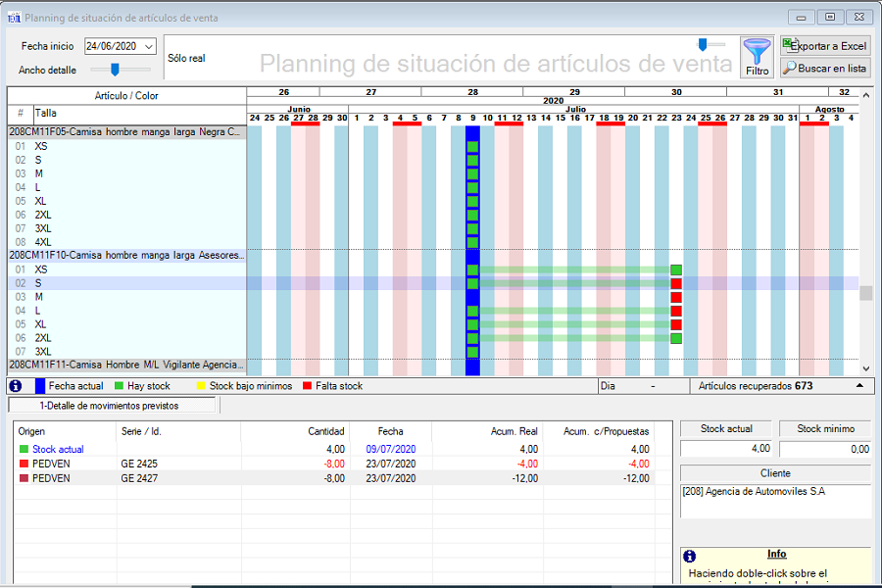Click the info icon beside the Info heading
This screenshot has height=588, width=882.
[690, 556]
